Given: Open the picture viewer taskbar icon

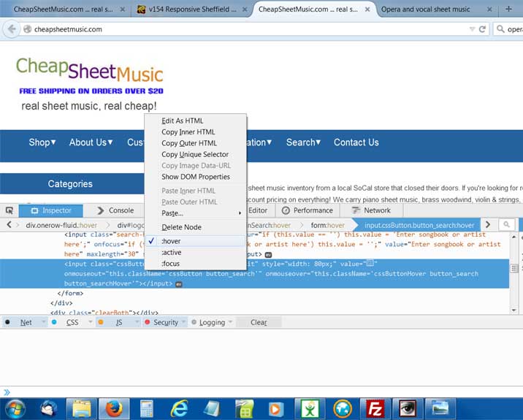Looking at the screenshot, I should coord(440,409).
